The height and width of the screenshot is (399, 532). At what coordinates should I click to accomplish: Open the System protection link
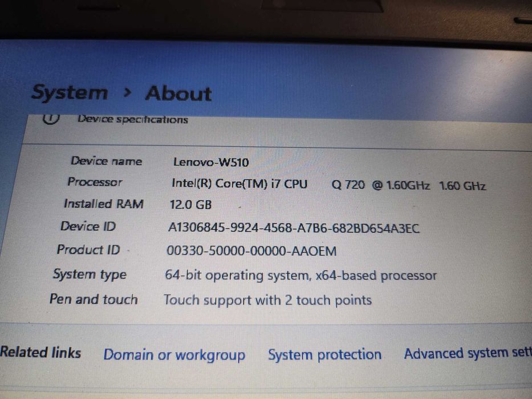(x=324, y=354)
